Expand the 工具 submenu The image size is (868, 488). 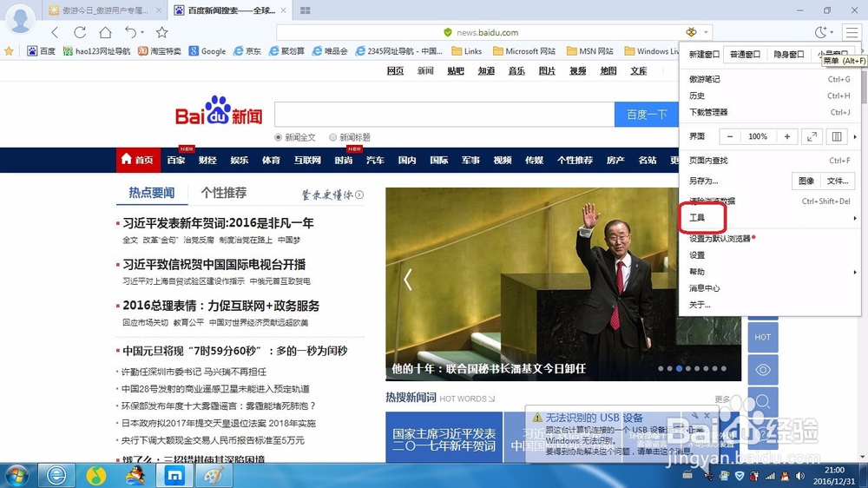click(770, 218)
